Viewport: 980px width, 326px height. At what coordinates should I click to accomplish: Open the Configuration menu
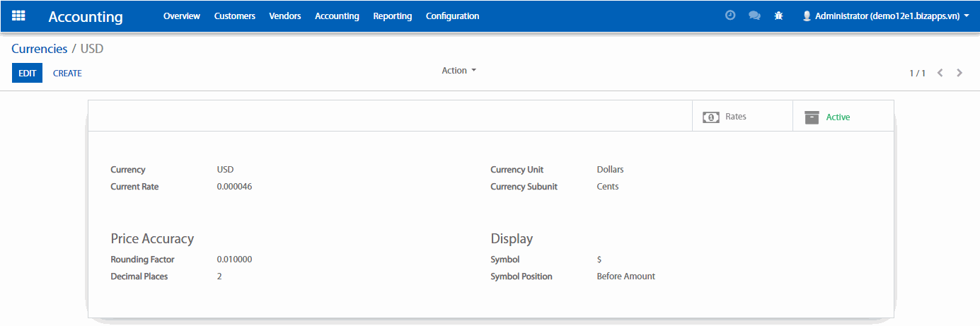(x=452, y=16)
